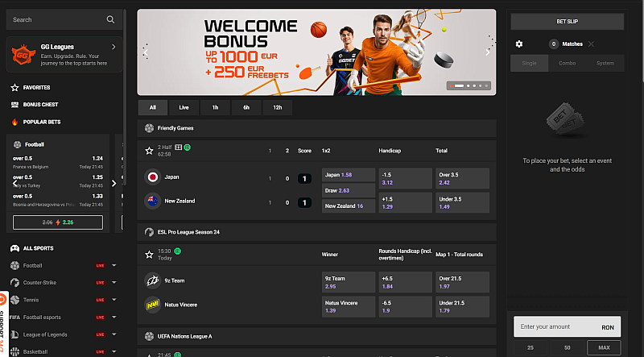Expand the Counter-Strike sport dropdown

tap(114, 283)
